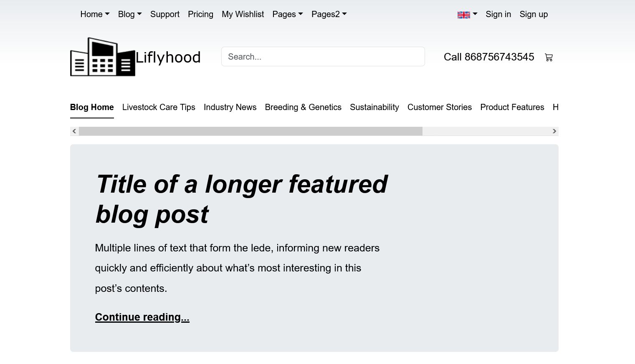This screenshot has width=635, height=364.
Task: Open the Pages dropdown menu
Action: [x=288, y=14]
